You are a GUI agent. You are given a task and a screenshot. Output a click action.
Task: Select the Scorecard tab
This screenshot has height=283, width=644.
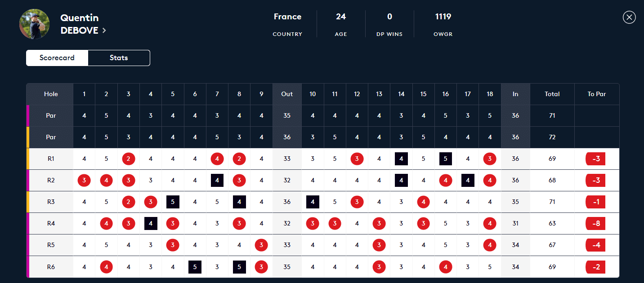(x=57, y=58)
